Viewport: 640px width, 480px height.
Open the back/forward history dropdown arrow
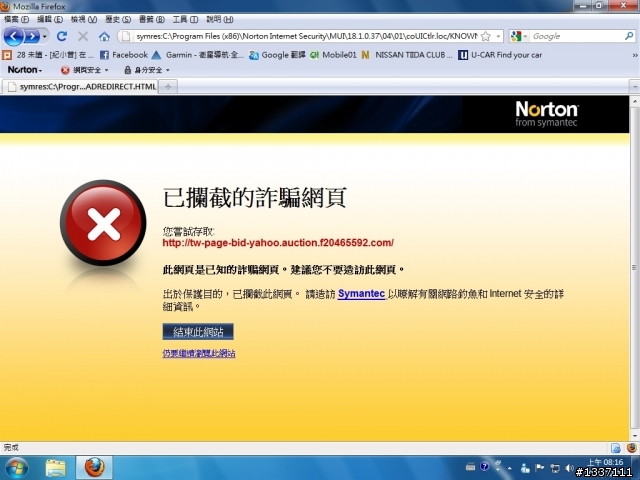coord(44,37)
